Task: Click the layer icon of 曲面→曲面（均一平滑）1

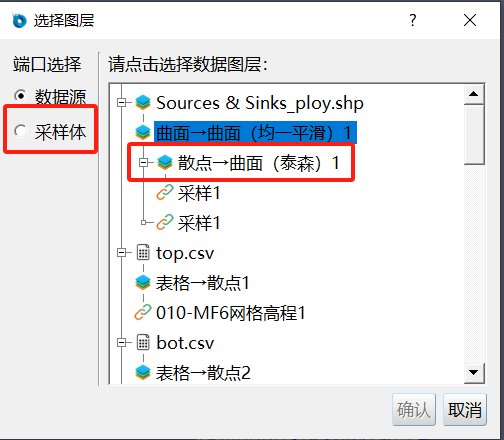Action: coord(143,133)
